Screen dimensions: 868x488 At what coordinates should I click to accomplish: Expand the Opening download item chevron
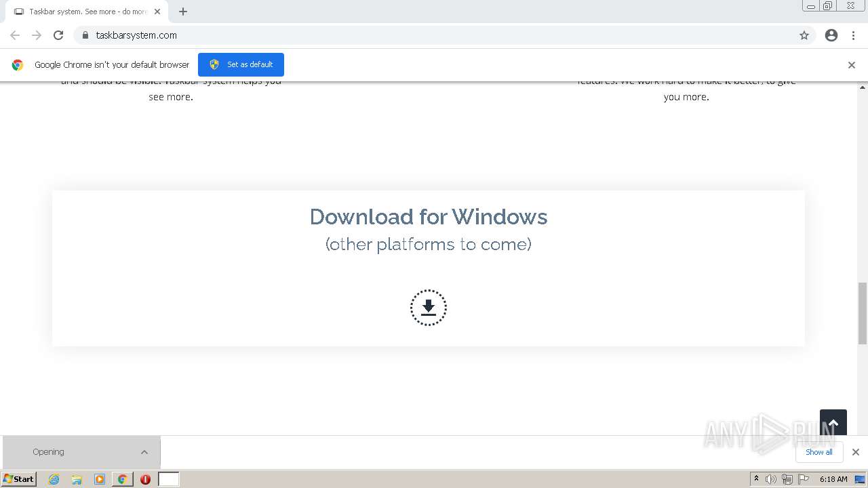point(144,452)
